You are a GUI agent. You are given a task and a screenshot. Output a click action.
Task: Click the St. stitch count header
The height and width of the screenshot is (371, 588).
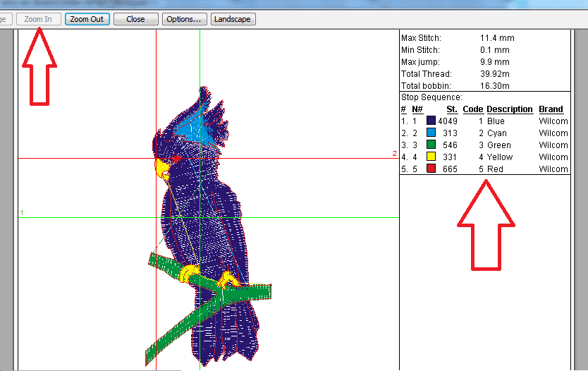452,109
